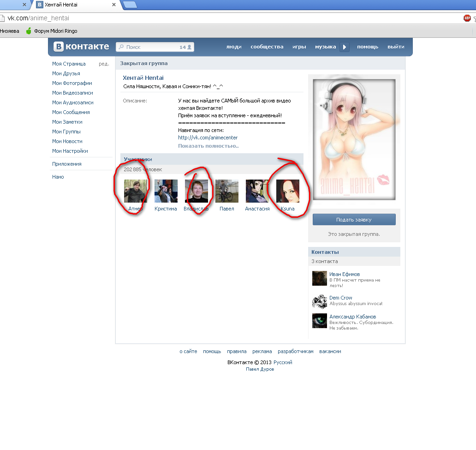The image size is (476, 450).
Task: Open Dem Crow contact avatar
Action: click(x=319, y=301)
